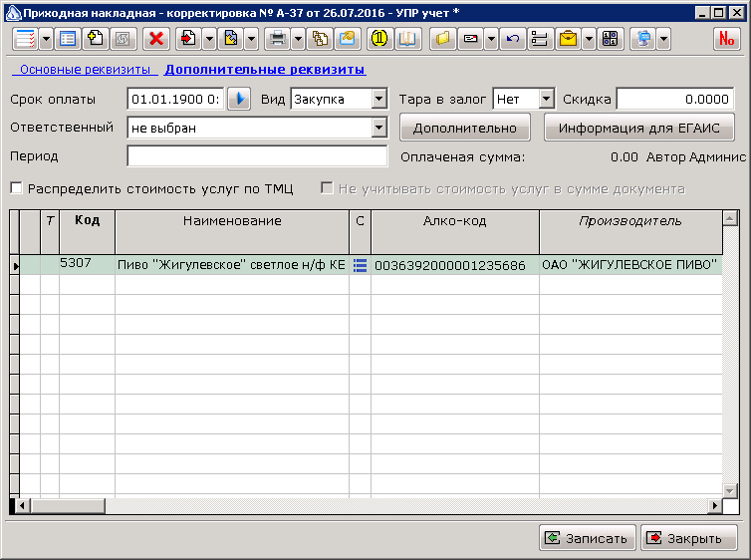The width and height of the screenshot is (751, 560).
Task: Click the Скидка input field
Action: point(675,100)
